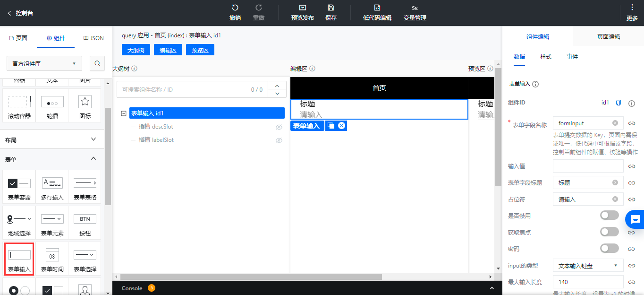This screenshot has width=644, height=295.
Task: Open the input的类型 dropdown
Action: click(x=588, y=266)
